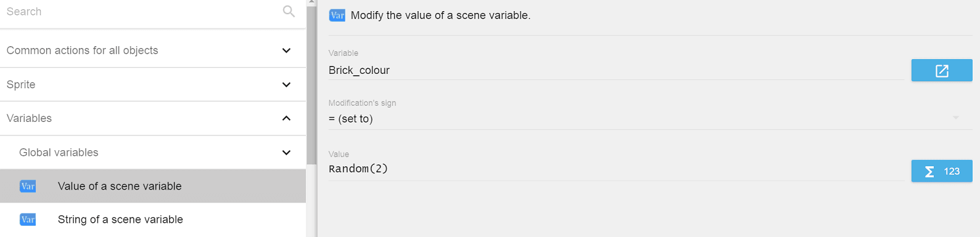This screenshot has height=237, width=980.
Task: Click dropdown arrow for set to sign
Action: click(955, 118)
